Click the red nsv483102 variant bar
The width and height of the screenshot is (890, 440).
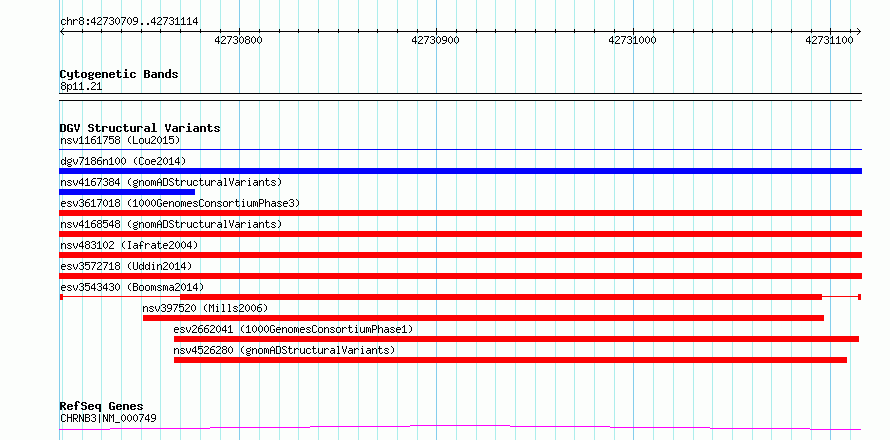pyautogui.click(x=461, y=255)
